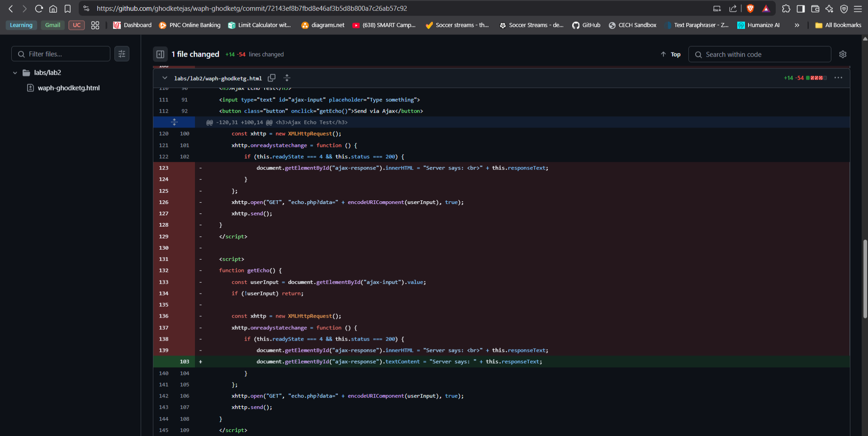Reload the current GitHub page
Screen dimensions: 868x436
pyautogui.click(x=39, y=9)
